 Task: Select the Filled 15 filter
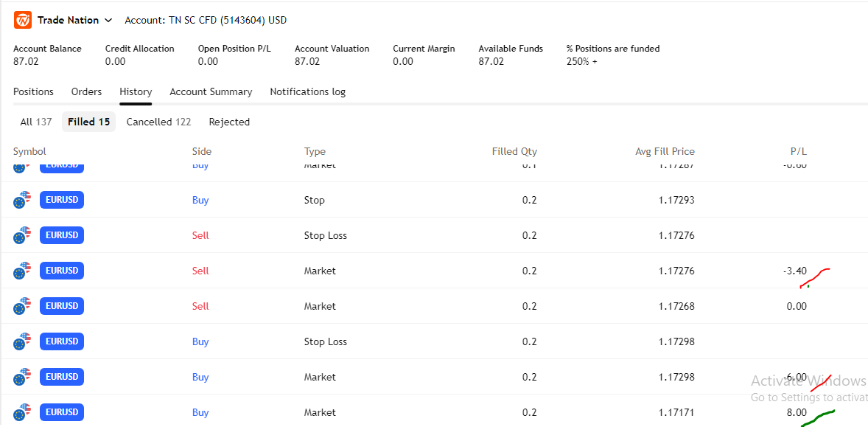(88, 122)
